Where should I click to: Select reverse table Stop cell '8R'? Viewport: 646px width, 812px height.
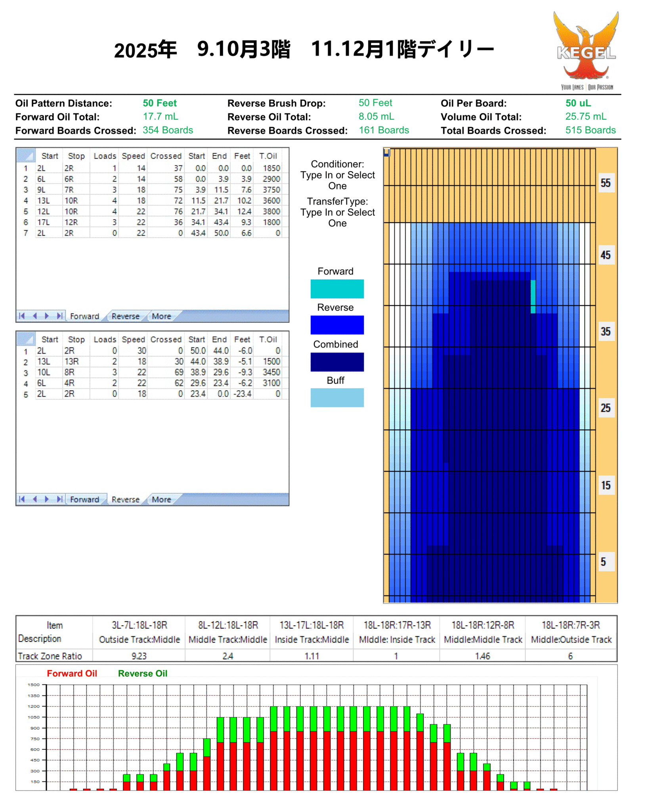coord(76,372)
